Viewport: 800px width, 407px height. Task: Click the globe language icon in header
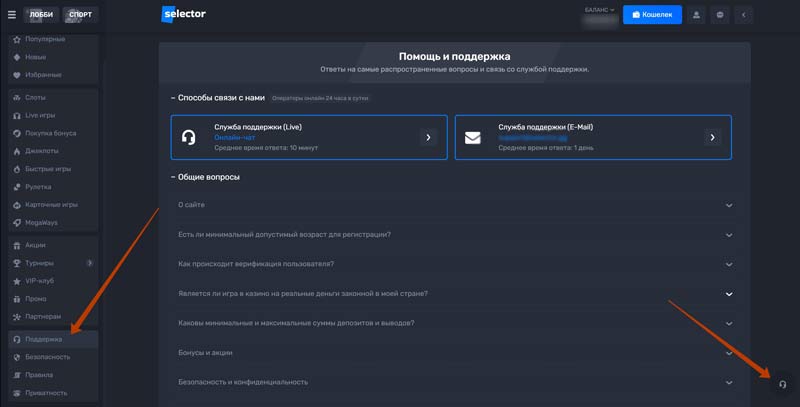click(x=719, y=15)
